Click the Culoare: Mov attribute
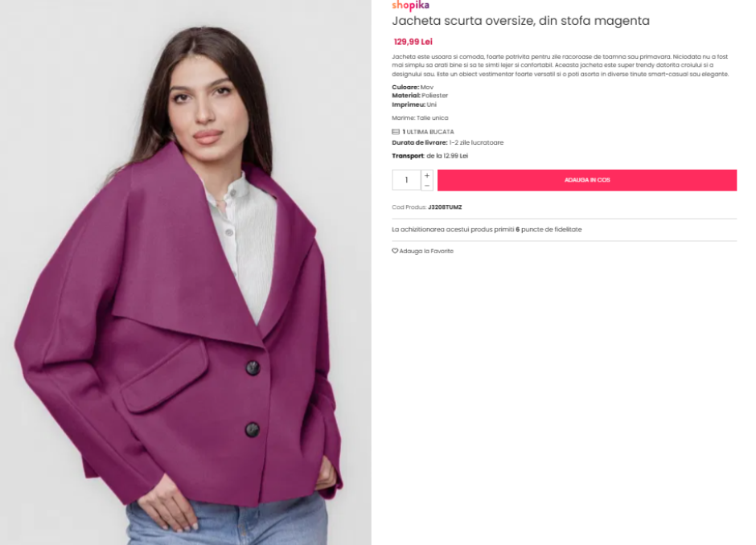Viewport: 756px width, 545px height. (x=413, y=88)
